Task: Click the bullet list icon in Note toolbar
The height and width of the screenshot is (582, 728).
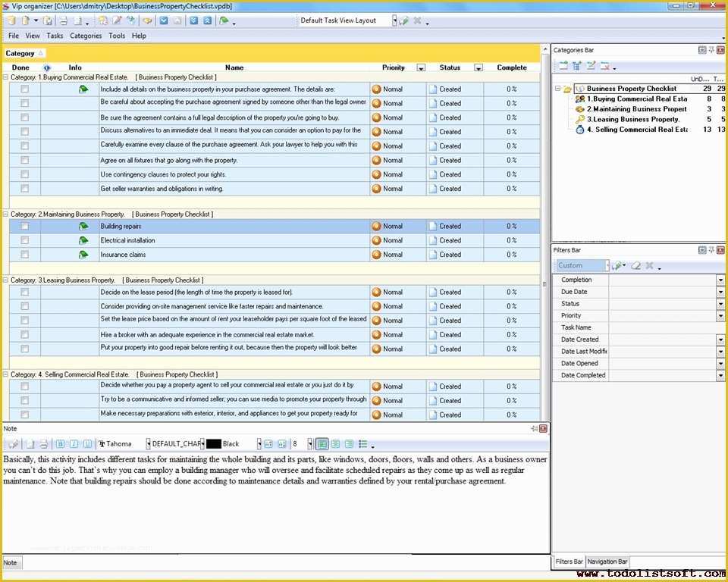Action: tap(362, 444)
